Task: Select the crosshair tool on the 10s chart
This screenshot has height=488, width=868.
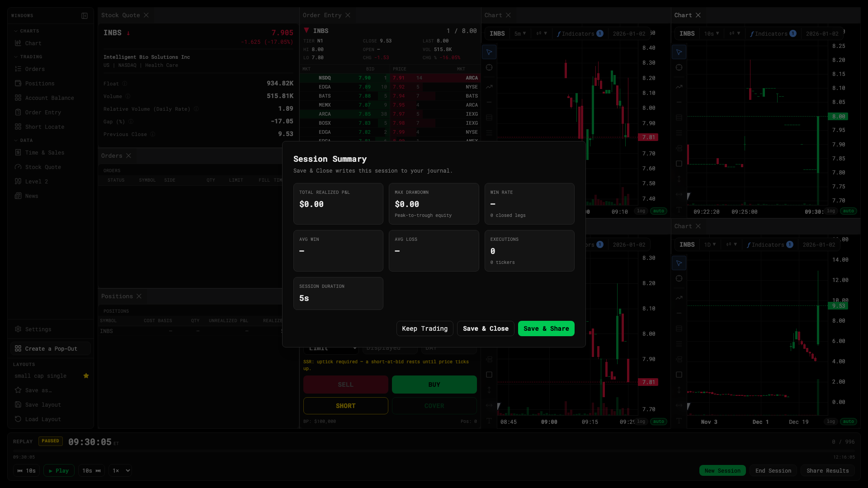Action: tap(679, 68)
